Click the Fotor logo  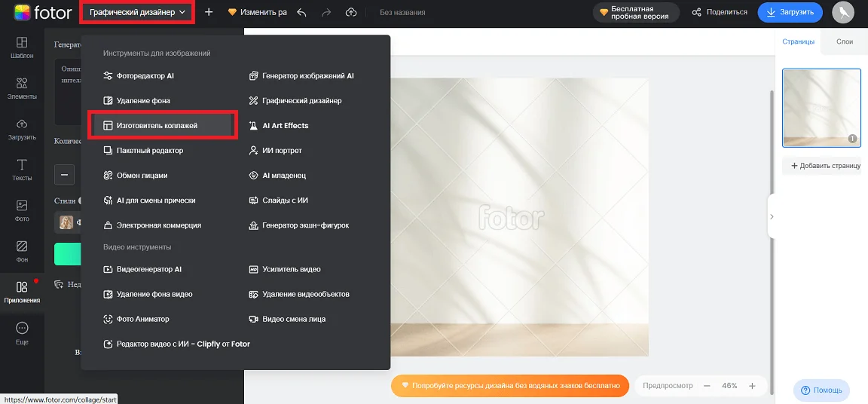coord(42,11)
